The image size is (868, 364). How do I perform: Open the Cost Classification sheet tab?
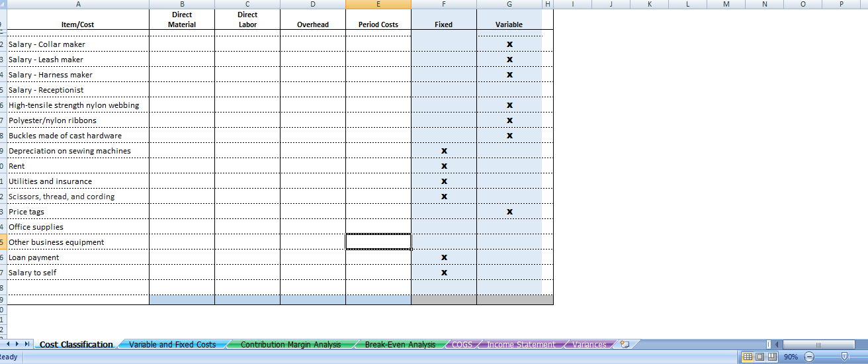76,344
